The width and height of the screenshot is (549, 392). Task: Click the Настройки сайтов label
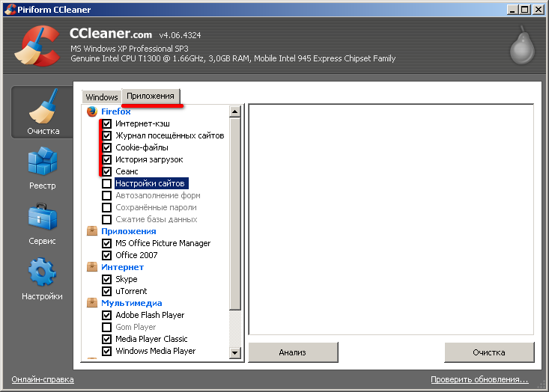point(151,183)
